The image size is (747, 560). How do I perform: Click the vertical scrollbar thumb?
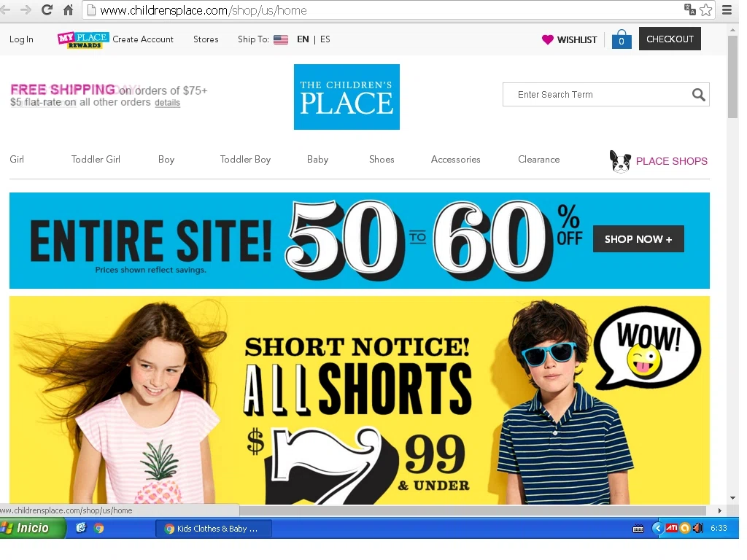[x=732, y=76]
